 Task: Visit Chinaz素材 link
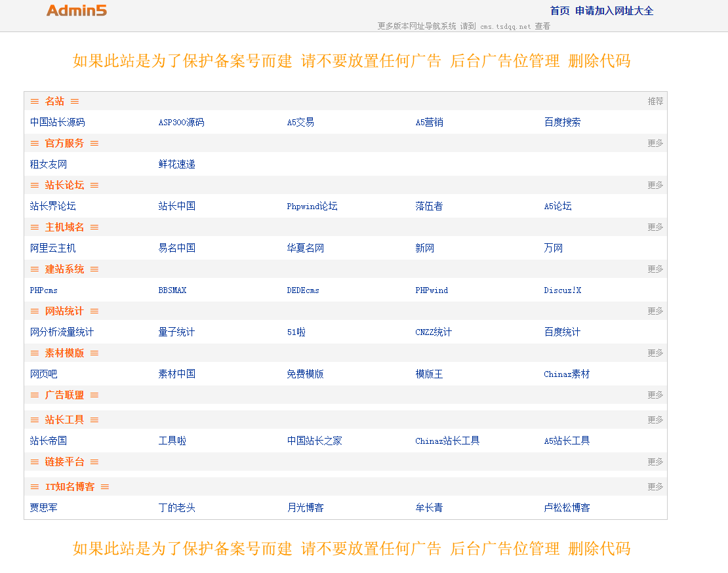pyautogui.click(x=567, y=374)
